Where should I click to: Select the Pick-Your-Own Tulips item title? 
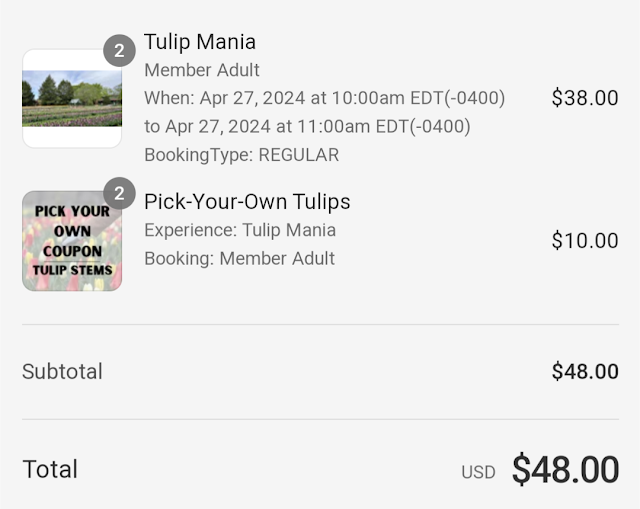pyautogui.click(x=247, y=202)
